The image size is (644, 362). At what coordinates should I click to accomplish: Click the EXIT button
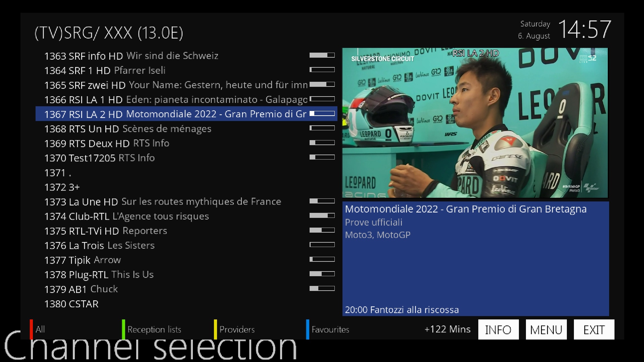coord(594,329)
